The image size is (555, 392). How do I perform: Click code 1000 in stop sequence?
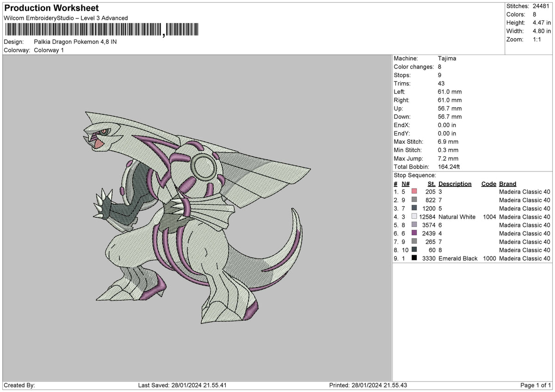[x=488, y=258]
